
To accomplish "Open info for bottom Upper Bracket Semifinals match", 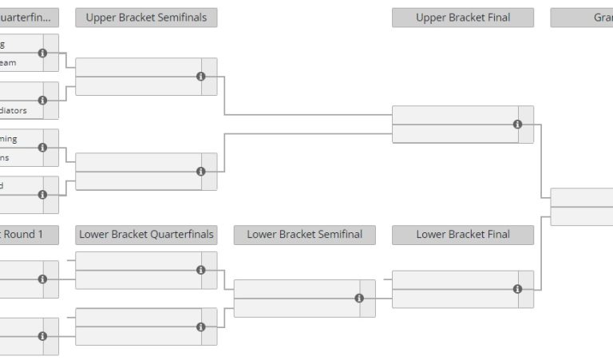I will 200,172.
